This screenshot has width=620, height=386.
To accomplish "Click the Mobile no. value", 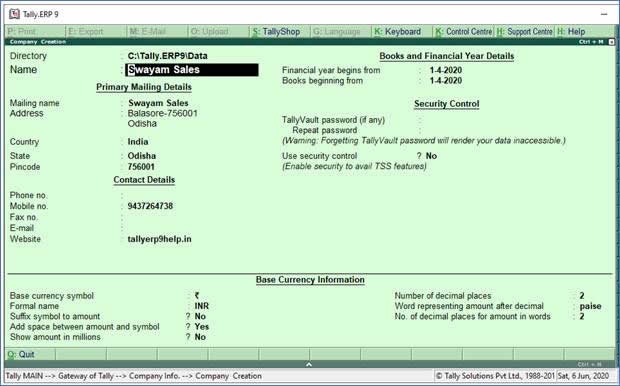I will [150, 206].
